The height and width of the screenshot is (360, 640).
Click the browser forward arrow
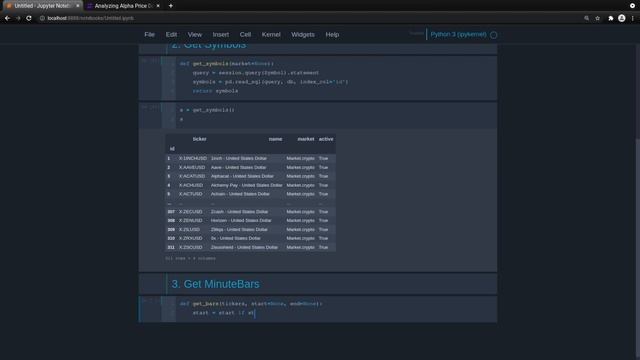(18, 18)
